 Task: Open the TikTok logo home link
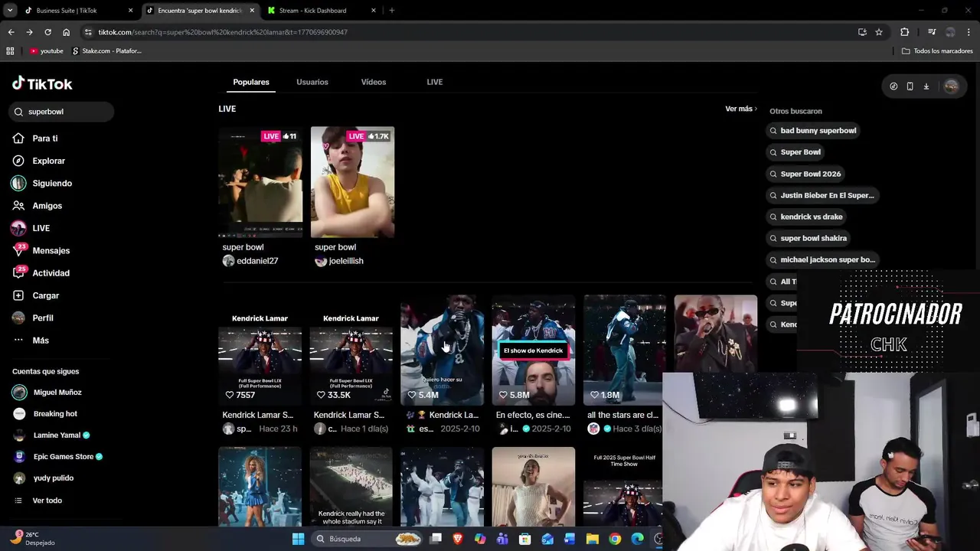point(42,83)
